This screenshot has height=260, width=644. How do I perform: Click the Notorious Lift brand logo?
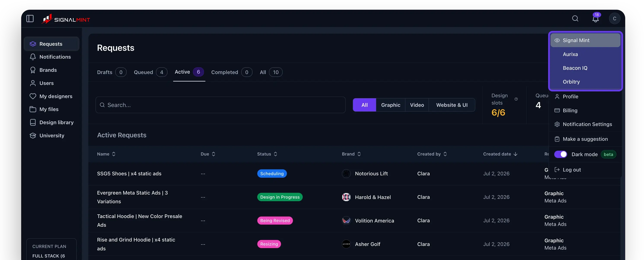coord(346,173)
